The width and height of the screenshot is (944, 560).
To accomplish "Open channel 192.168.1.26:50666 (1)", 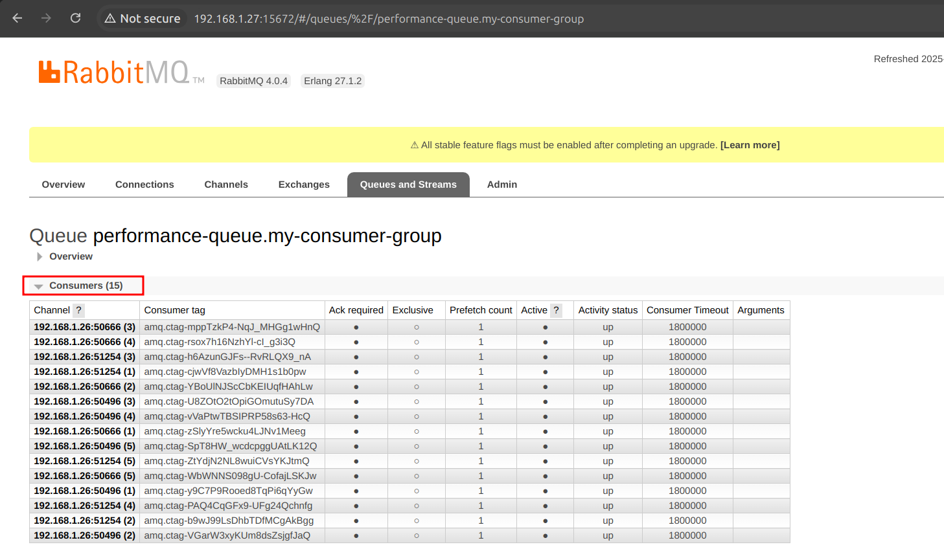I will coord(85,431).
